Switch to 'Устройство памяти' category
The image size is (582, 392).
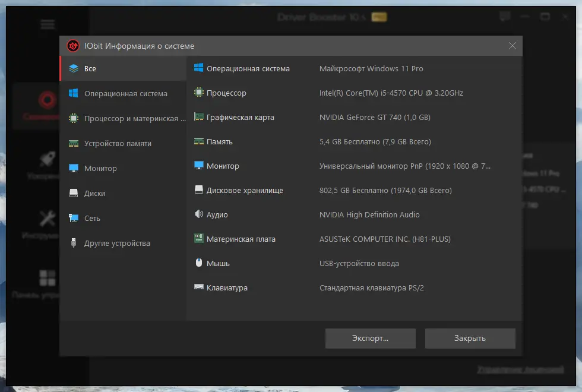(x=124, y=143)
